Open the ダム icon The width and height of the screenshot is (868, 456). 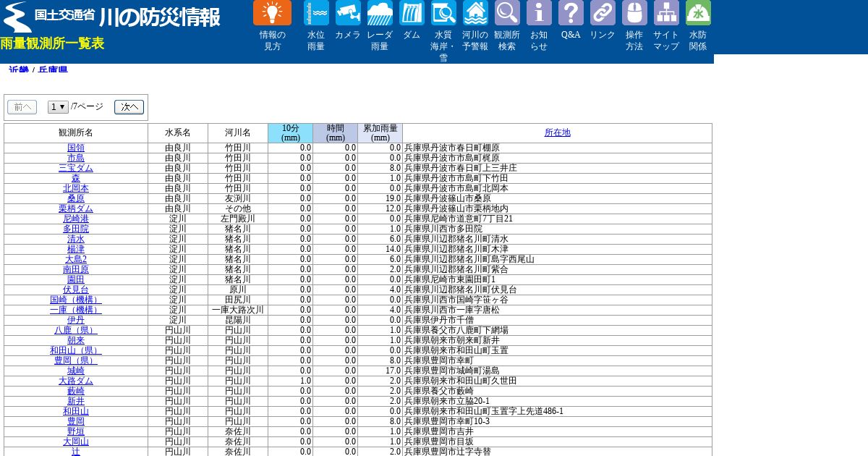click(x=412, y=13)
